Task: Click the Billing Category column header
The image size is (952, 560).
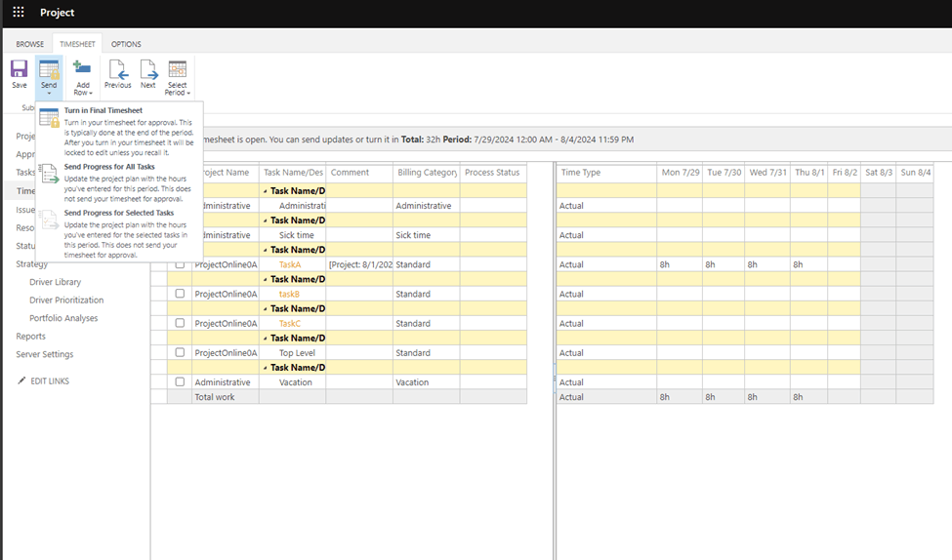Action: [x=427, y=173]
